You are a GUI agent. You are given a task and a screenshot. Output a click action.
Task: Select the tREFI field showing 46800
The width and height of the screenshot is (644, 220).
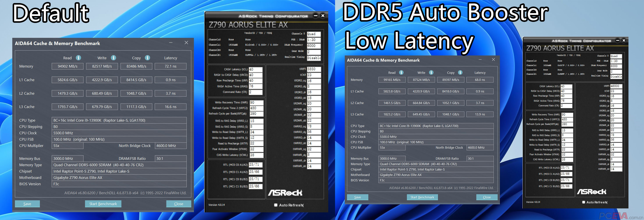tap(616, 86)
